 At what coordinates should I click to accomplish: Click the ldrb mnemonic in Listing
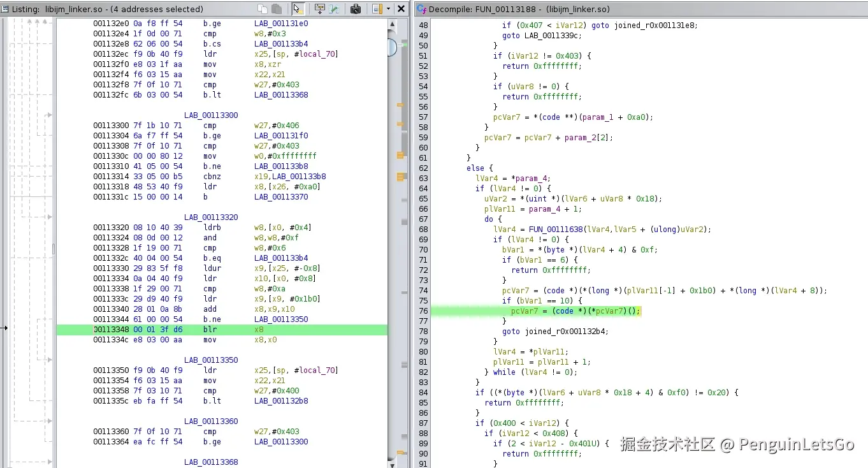[213, 228]
